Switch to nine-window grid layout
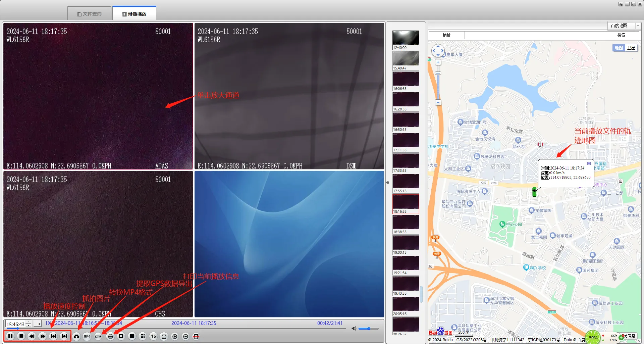The height and width of the screenshot is (344, 644). point(143,336)
